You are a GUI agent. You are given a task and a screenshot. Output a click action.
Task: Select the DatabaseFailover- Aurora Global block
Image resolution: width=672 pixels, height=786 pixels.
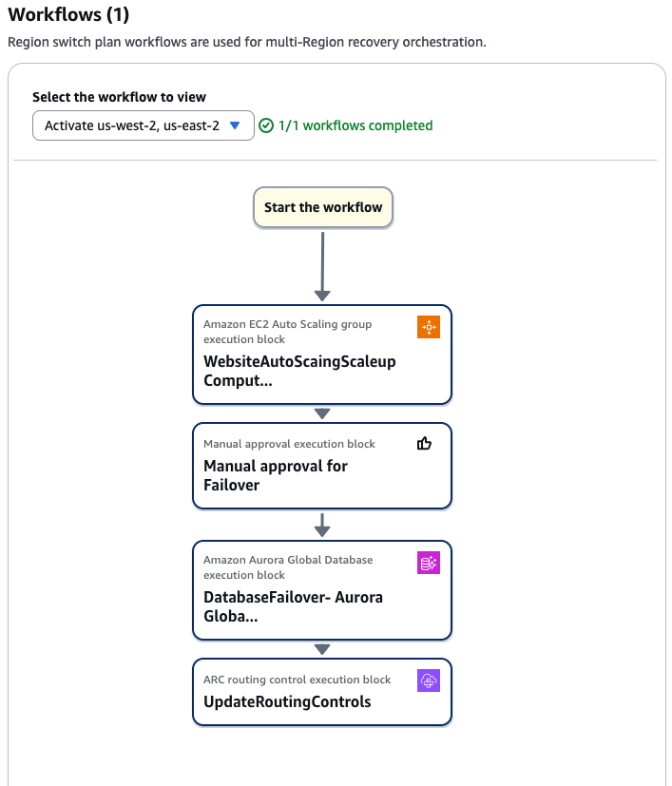click(294, 606)
